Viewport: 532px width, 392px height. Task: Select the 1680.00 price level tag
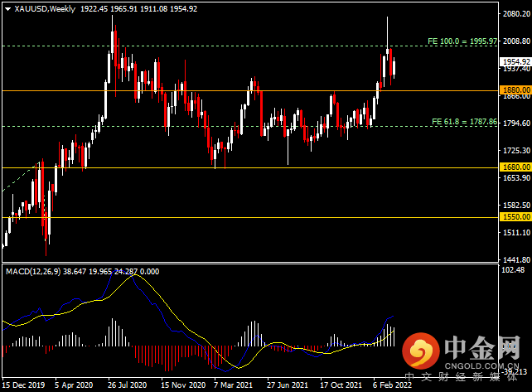tap(516, 167)
